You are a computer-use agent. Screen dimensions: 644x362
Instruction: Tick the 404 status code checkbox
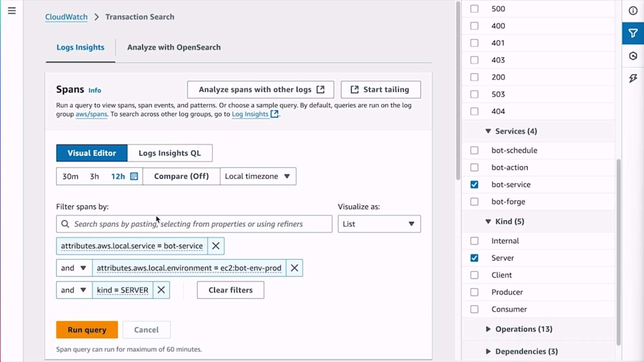(x=474, y=112)
